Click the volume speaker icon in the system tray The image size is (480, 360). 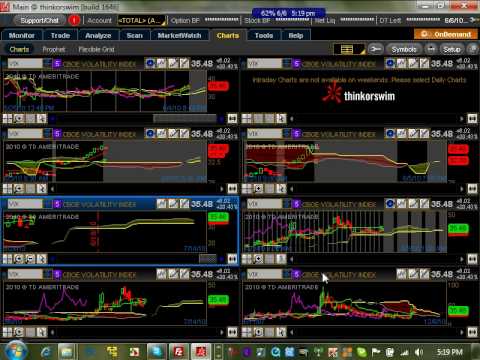click(419, 352)
